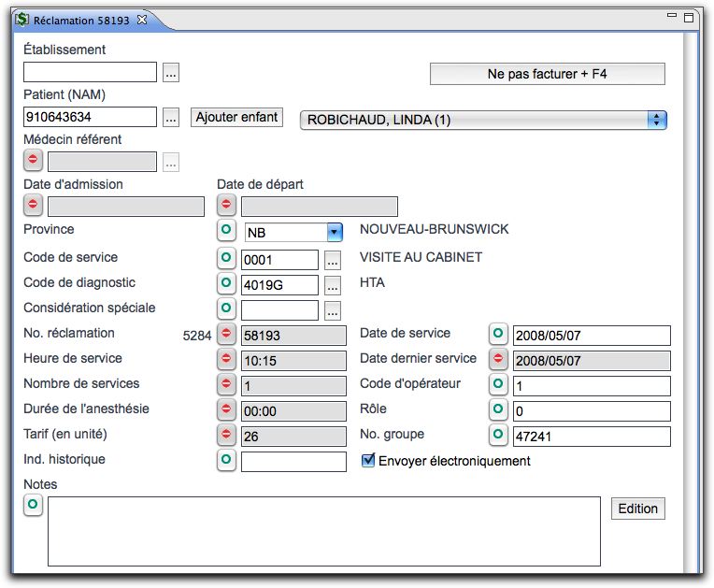Click the Code de diagnostic field 4019G
Image resolution: width=714 pixels, height=588 pixels.
coord(279,285)
